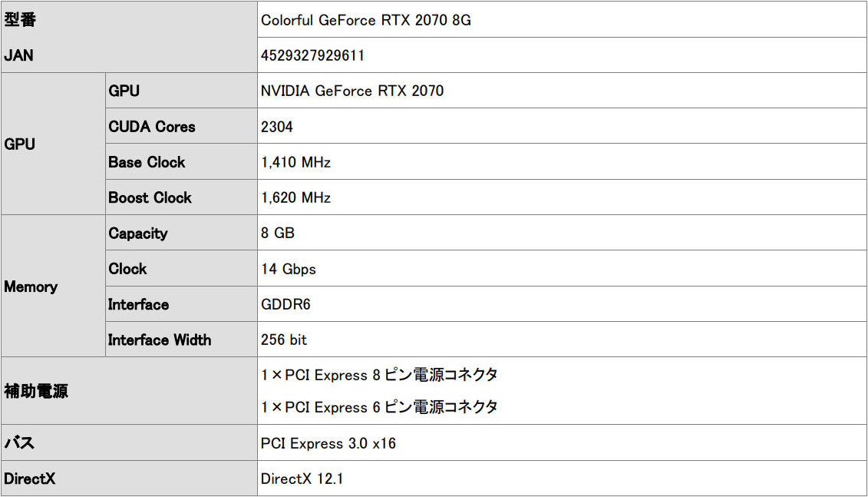Image resolution: width=868 pixels, height=497 pixels.
Task: Click the Interface Width label
Action: point(160,340)
